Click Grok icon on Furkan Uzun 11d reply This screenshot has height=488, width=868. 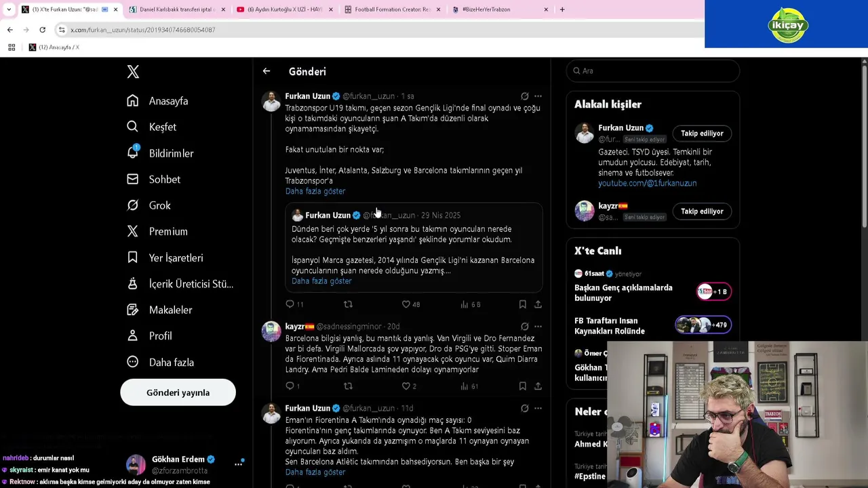(525, 409)
